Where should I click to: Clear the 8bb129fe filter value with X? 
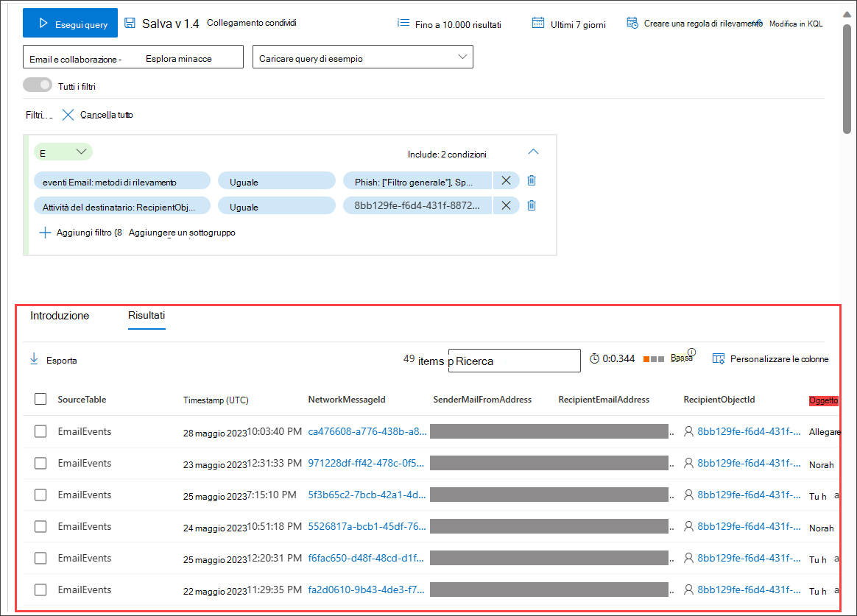tap(506, 206)
